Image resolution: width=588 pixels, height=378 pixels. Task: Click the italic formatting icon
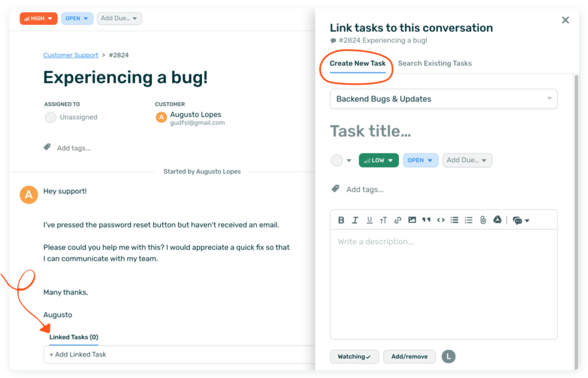coord(355,220)
